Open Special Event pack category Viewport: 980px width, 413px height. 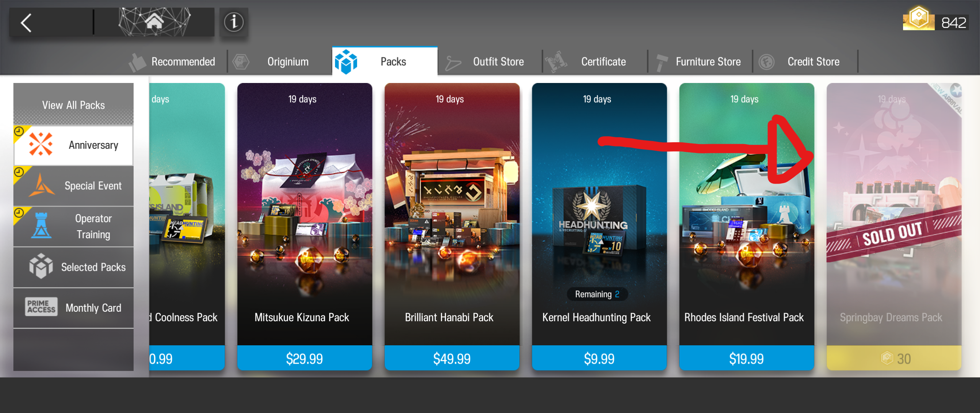click(x=73, y=186)
